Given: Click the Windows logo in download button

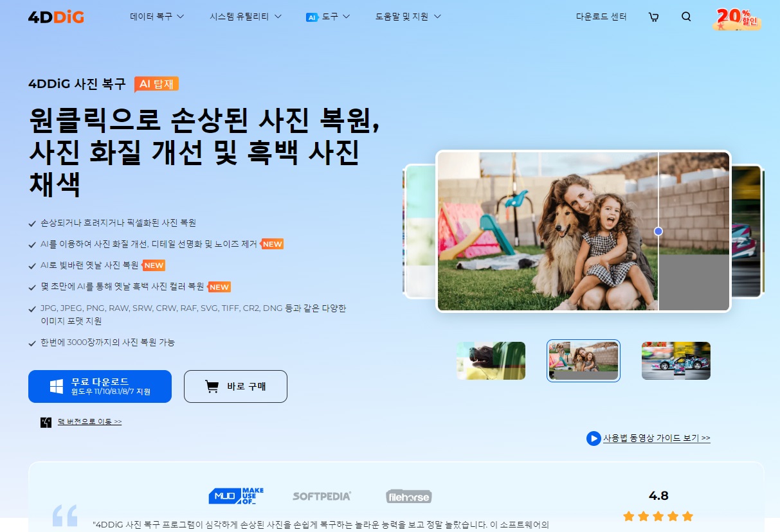Looking at the screenshot, I should [x=57, y=386].
